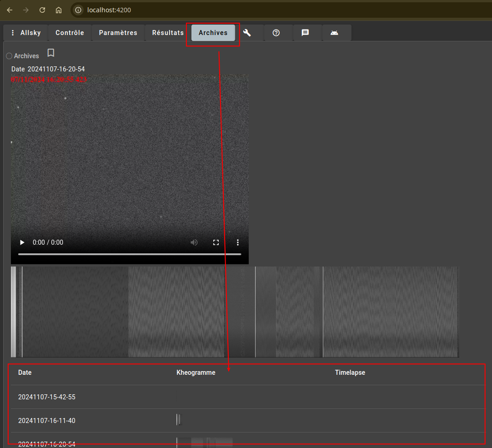Click the video progress bar
492x448 pixels.
coord(130,254)
